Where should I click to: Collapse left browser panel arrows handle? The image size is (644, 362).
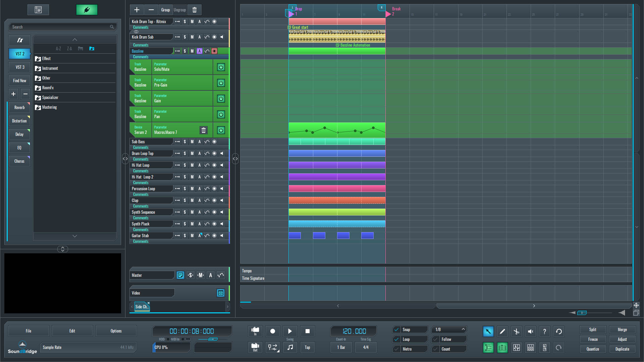(125, 158)
